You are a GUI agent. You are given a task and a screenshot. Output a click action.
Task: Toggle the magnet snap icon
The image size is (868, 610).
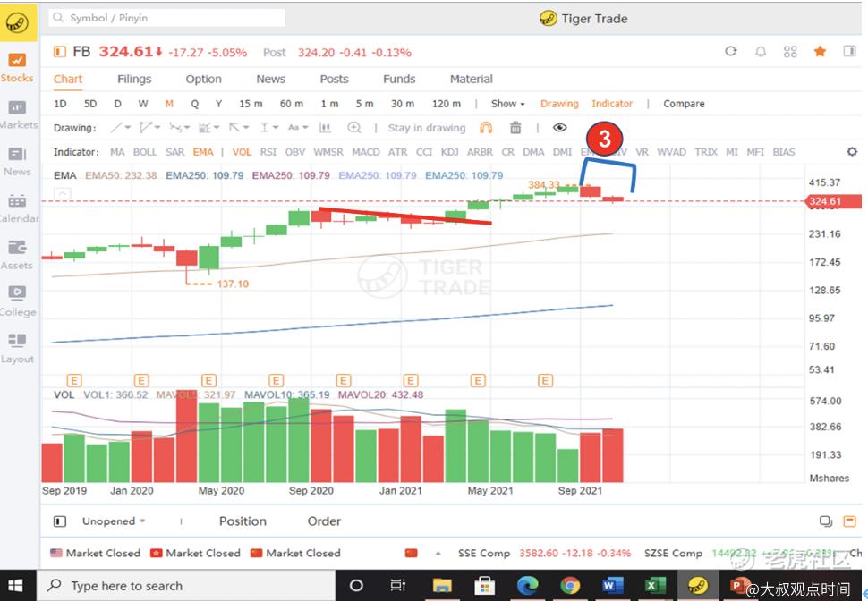(486, 128)
